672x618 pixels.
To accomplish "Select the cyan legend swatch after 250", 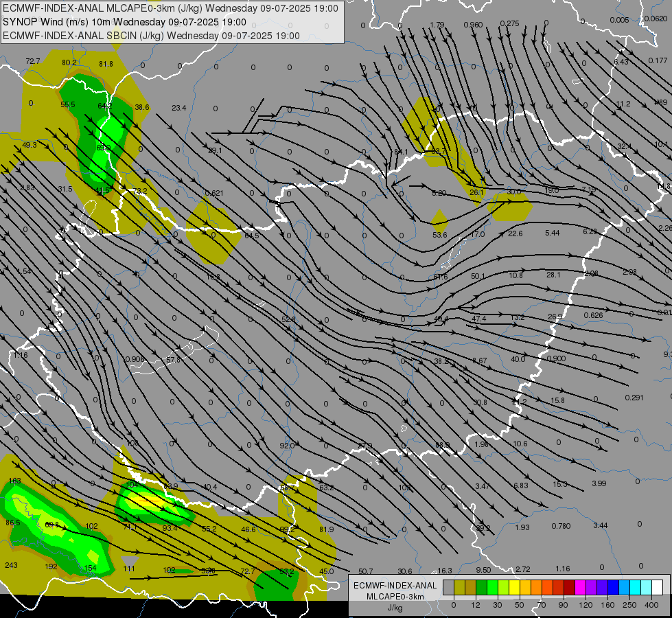I will [x=635, y=588].
